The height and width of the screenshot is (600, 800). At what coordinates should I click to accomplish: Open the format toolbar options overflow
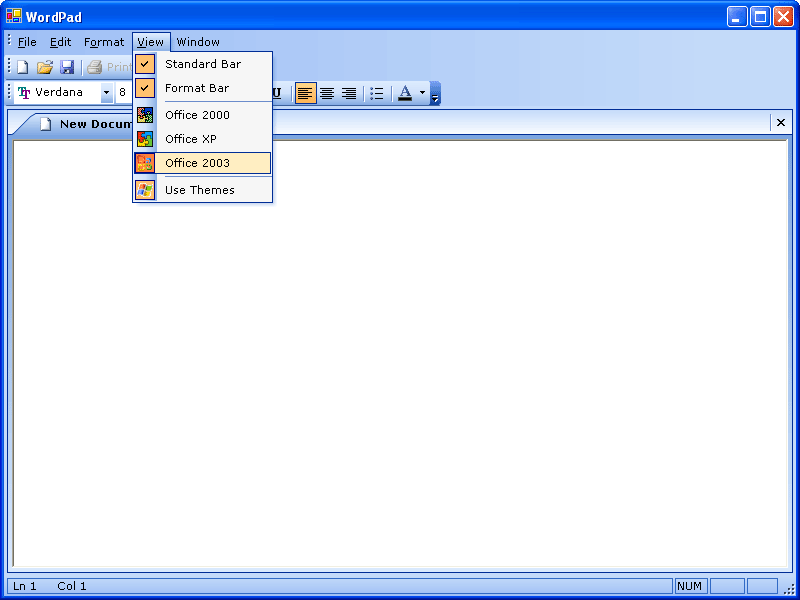[x=435, y=93]
